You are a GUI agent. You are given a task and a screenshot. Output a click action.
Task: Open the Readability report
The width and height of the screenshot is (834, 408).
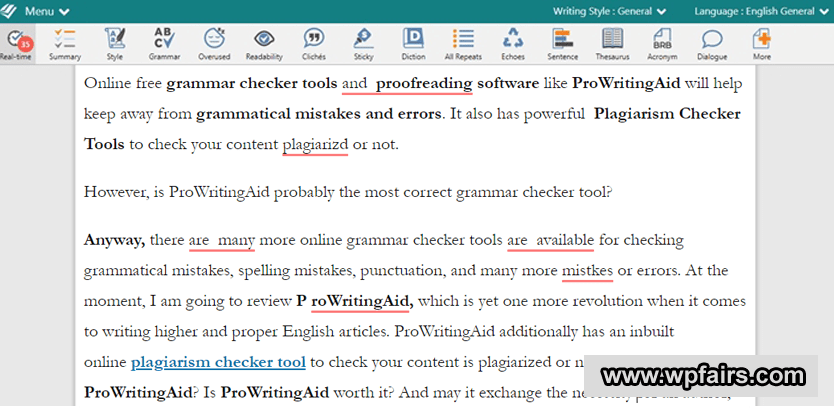point(264,44)
